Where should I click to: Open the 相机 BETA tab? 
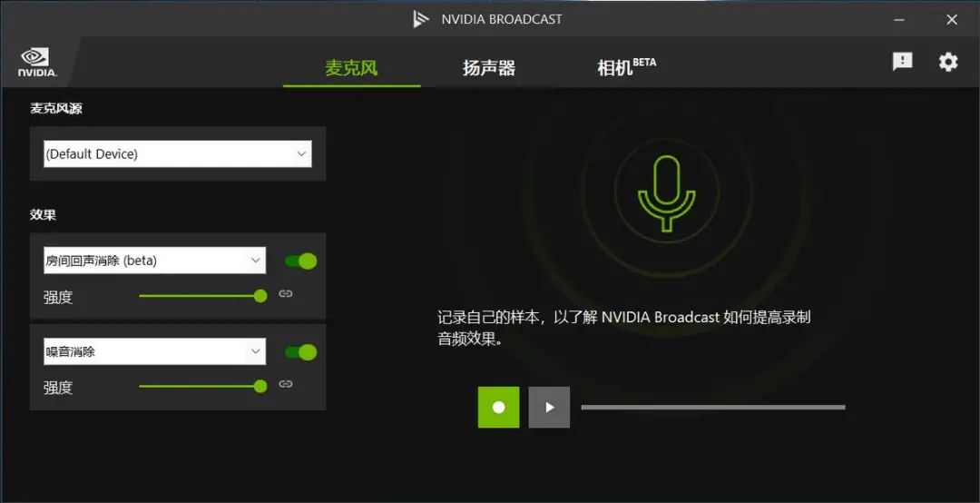(626, 66)
